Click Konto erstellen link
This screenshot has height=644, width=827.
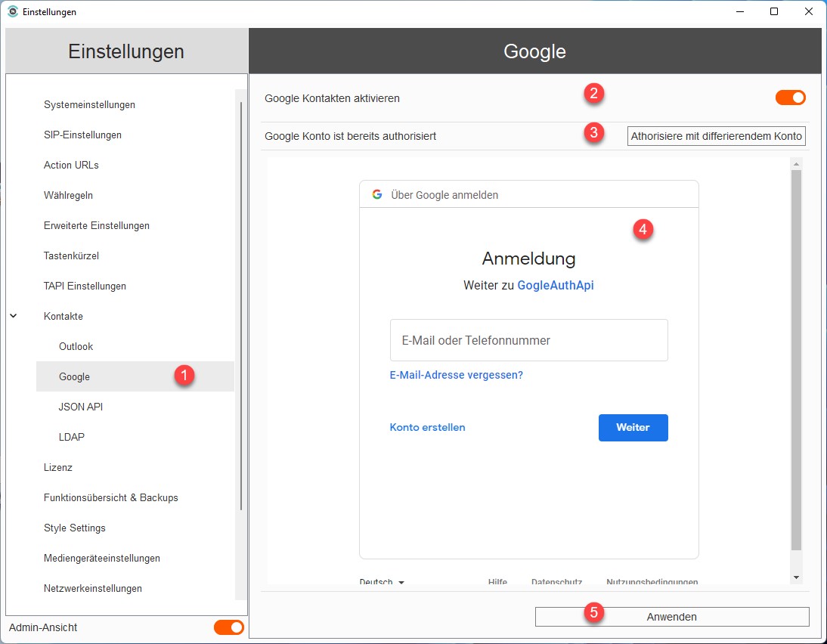pyautogui.click(x=427, y=427)
